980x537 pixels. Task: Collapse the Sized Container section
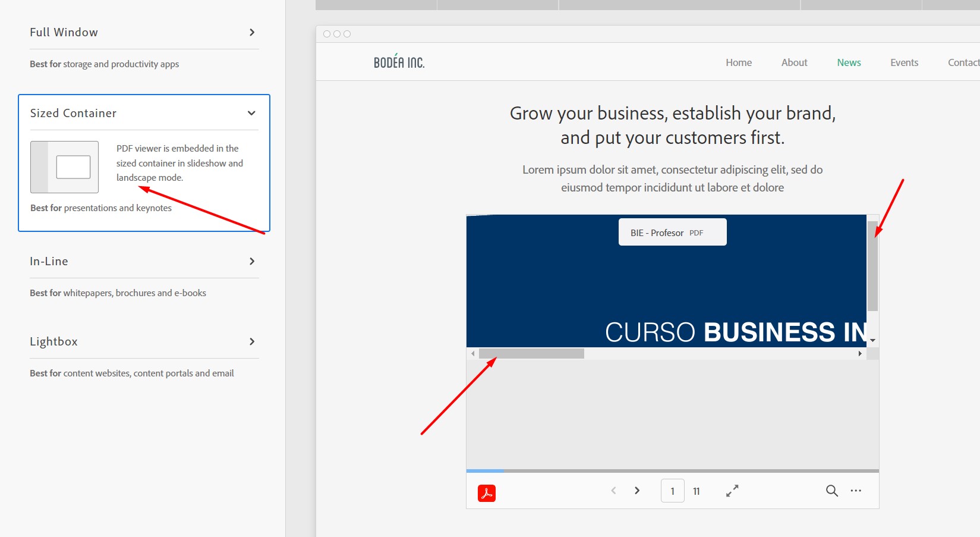(251, 112)
